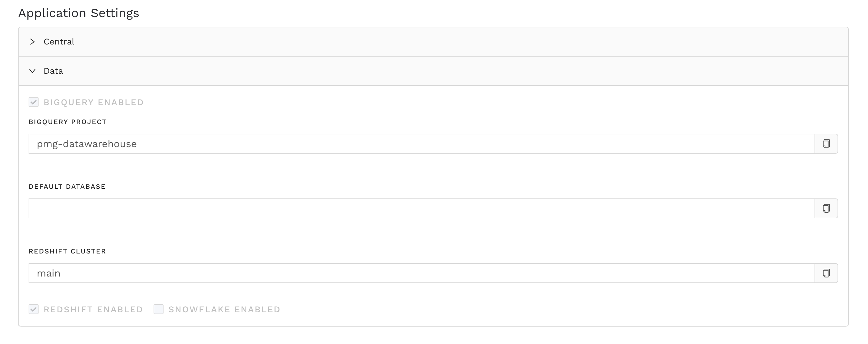Screen dimensions: 868x344
Task: Click the Snowflake Enabled label text
Action: pyautogui.click(x=224, y=309)
